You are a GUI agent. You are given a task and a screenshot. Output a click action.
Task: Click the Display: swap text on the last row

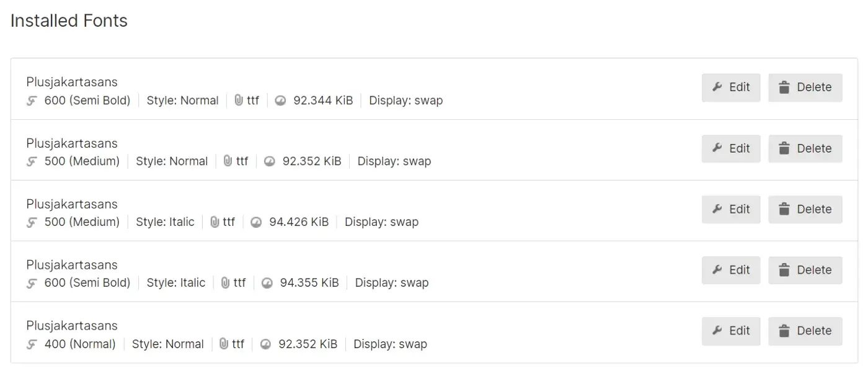[391, 344]
